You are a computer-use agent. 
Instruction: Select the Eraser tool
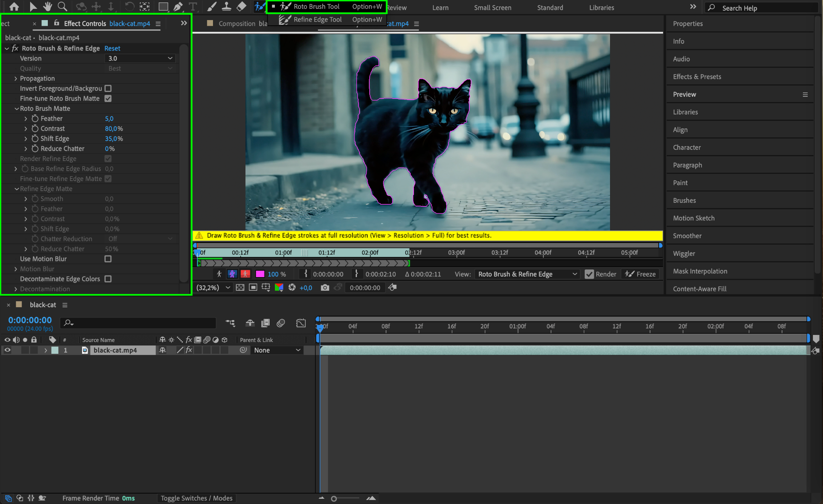point(241,6)
